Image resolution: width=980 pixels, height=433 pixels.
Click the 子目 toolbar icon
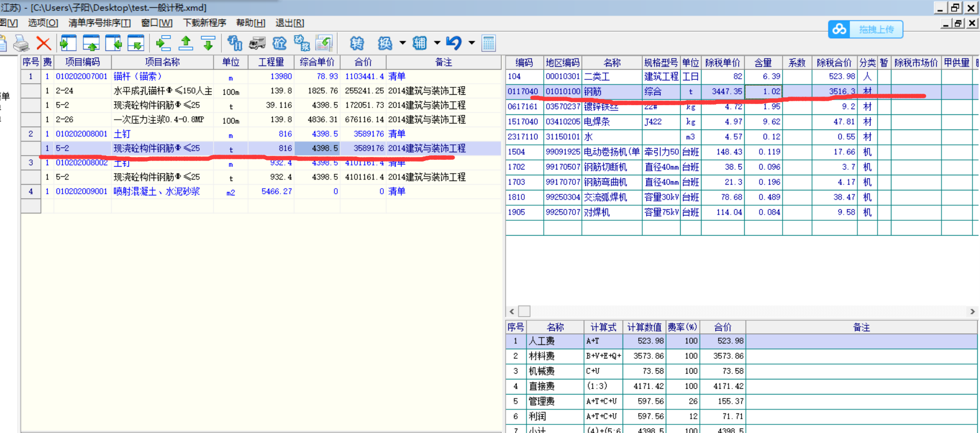(x=235, y=43)
